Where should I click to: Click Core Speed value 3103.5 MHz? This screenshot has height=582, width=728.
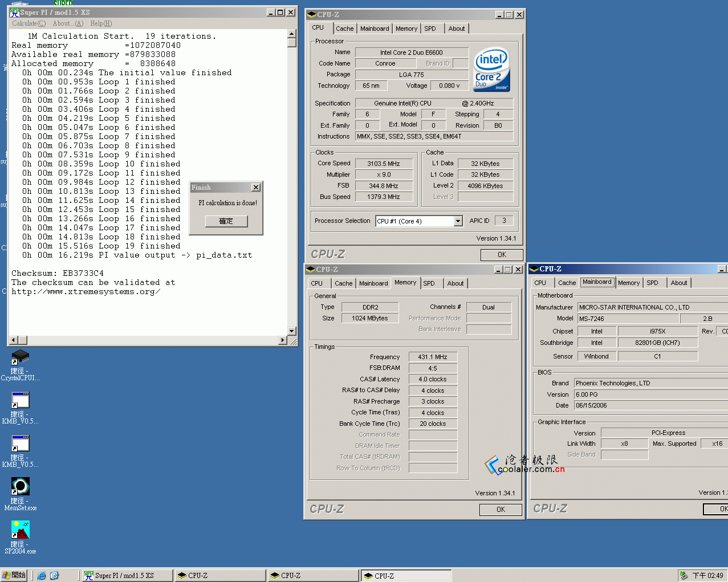coord(384,164)
